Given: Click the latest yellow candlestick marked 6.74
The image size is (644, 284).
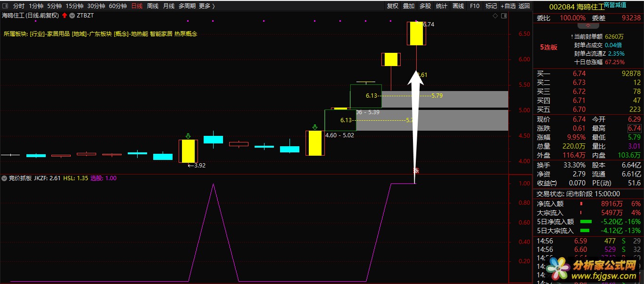Looking at the screenshot, I should 416,33.
